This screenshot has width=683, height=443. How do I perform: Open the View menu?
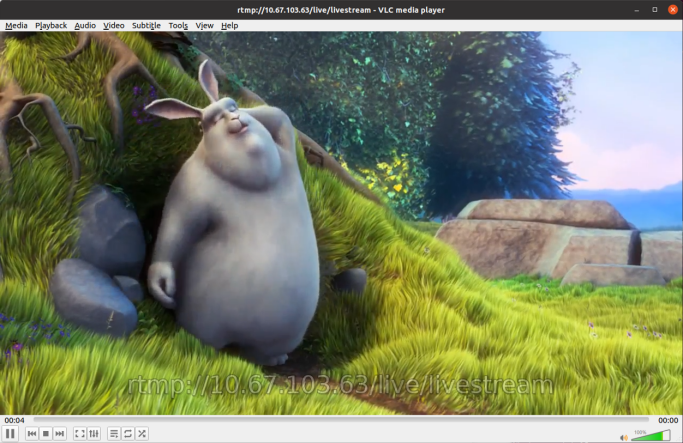tap(204, 25)
